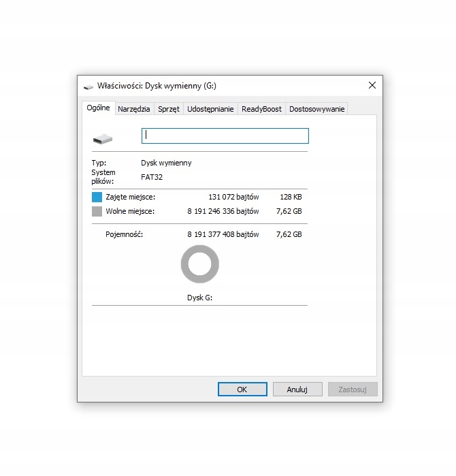
Task: Click the FAT32 file system value
Action: coord(152,177)
